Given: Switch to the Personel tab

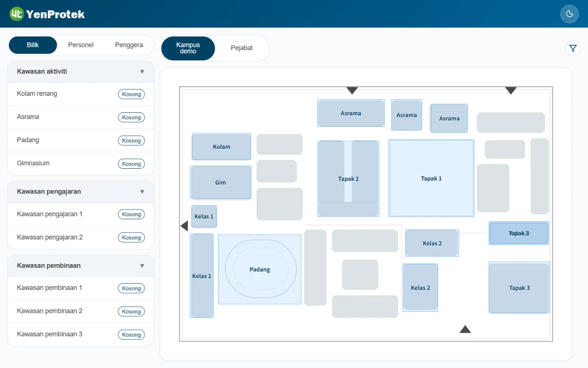Looking at the screenshot, I should pyautogui.click(x=80, y=45).
